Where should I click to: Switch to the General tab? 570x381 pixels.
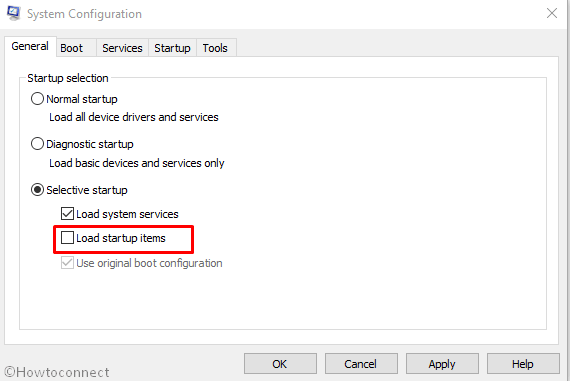click(30, 47)
